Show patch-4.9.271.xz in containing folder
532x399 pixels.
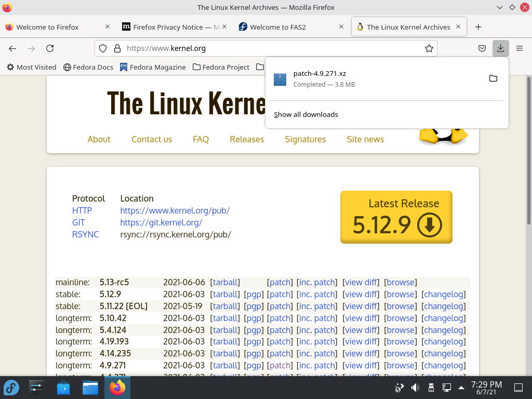pos(493,78)
